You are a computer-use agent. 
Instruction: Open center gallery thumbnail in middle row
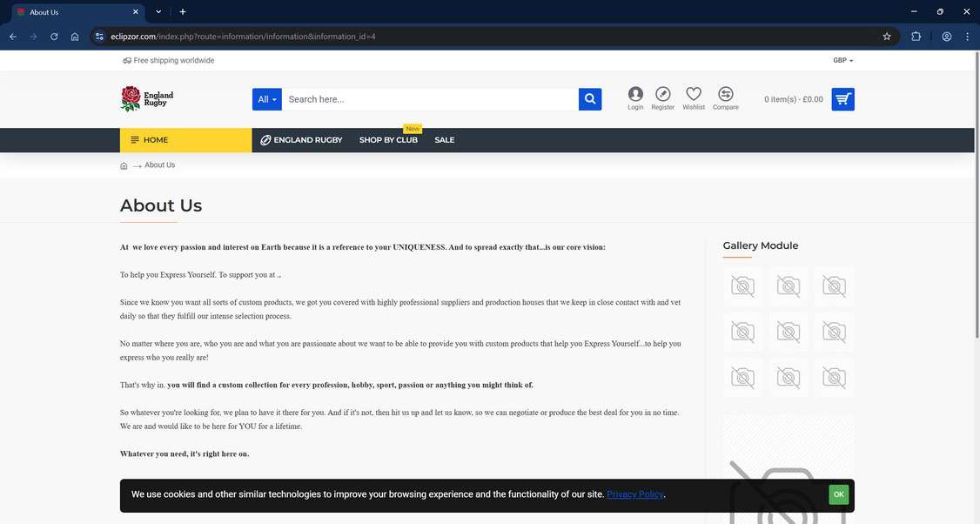point(789,332)
